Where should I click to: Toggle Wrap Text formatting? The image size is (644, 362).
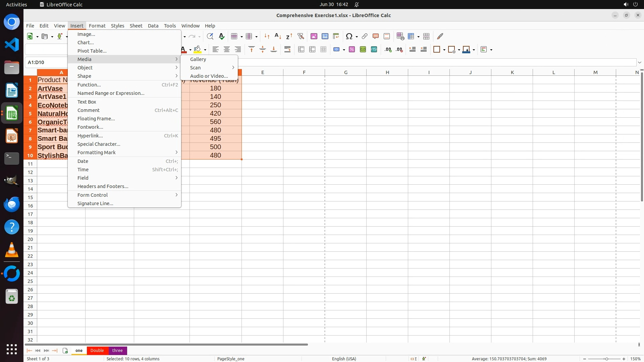click(x=287, y=50)
